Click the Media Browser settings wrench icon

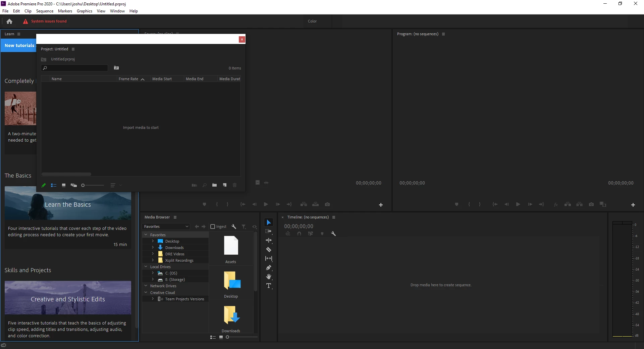(x=234, y=227)
